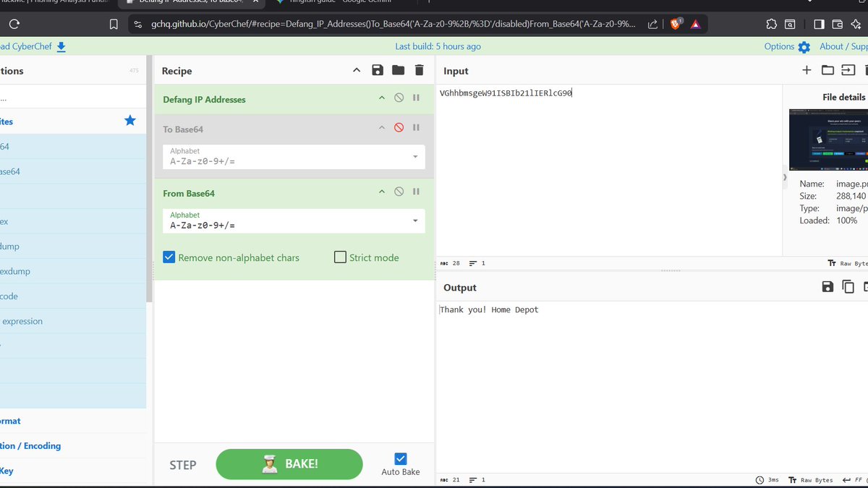Click the Input text field

click(609, 170)
